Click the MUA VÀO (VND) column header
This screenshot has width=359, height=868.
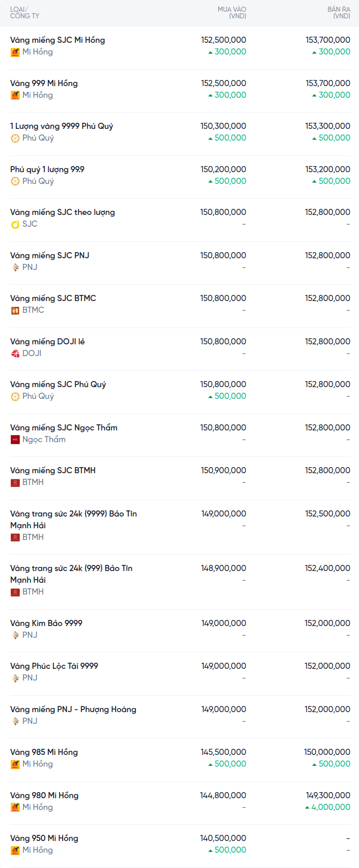[x=232, y=13]
